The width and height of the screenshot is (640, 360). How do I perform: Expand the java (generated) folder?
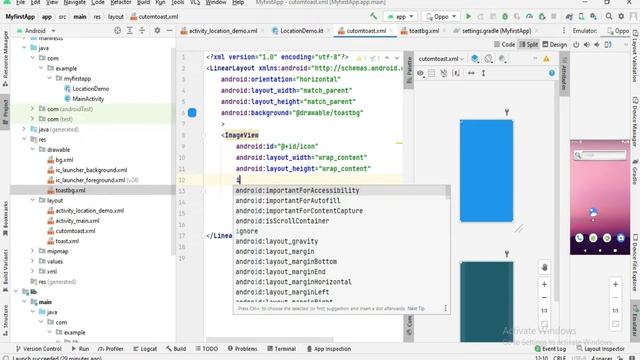24,129
